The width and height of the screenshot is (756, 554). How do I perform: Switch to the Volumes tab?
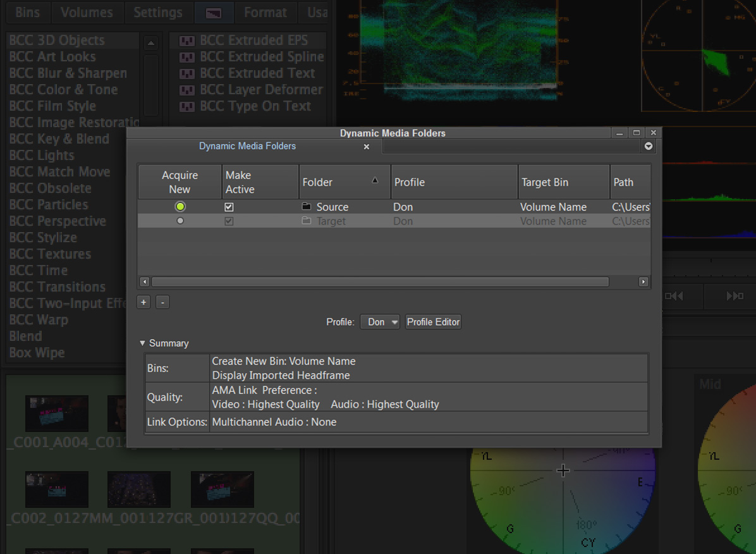click(x=87, y=12)
